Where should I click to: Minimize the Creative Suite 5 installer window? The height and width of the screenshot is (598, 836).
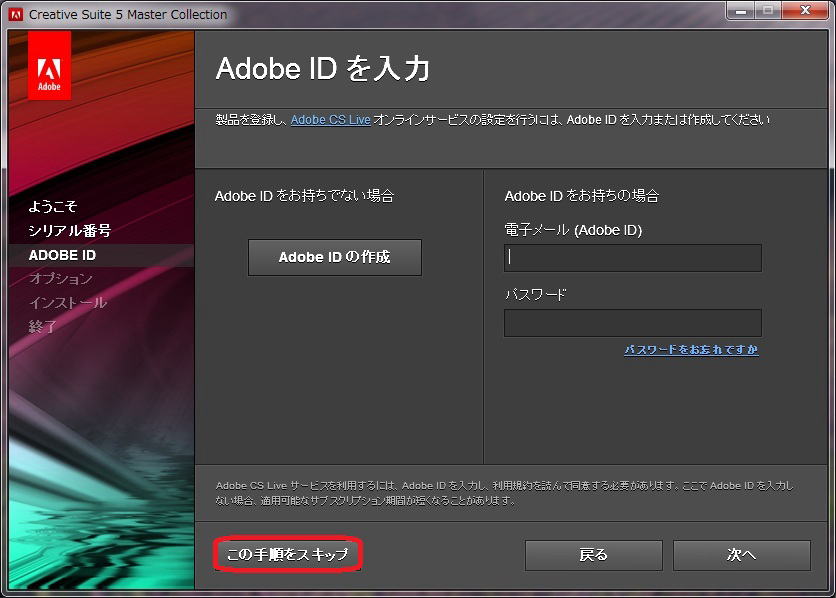coord(741,11)
